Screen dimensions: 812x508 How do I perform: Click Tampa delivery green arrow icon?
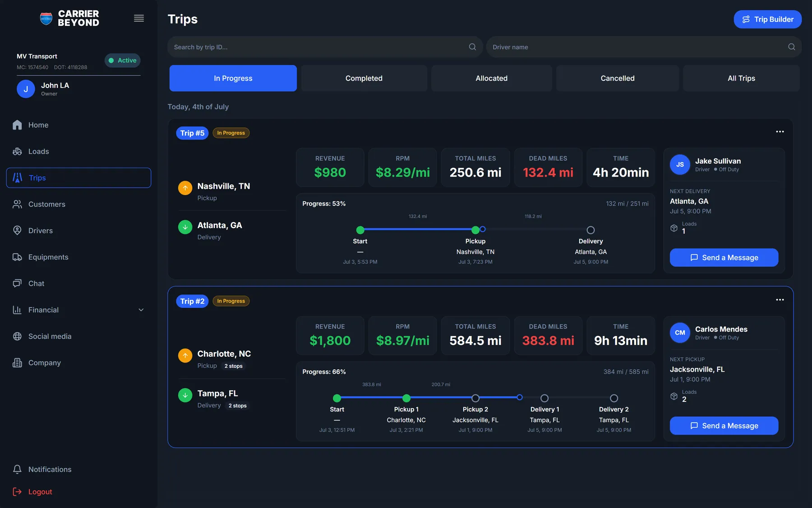pos(185,395)
